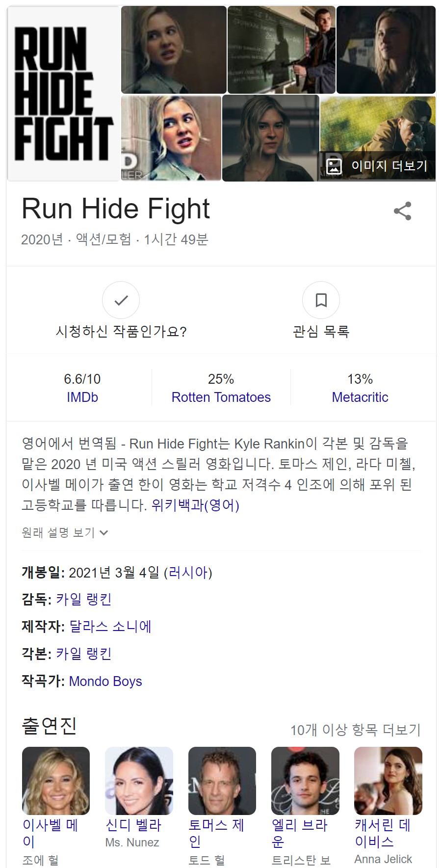This screenshot has height=868, width=441.
Task: Open the IMDb rating link
Action: click(82, 397)
